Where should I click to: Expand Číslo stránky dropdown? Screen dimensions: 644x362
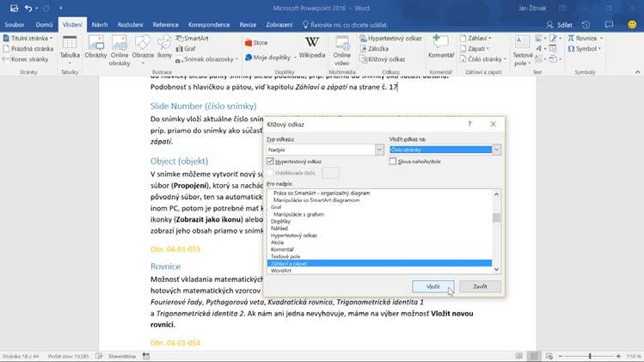(x=505, y=59)
